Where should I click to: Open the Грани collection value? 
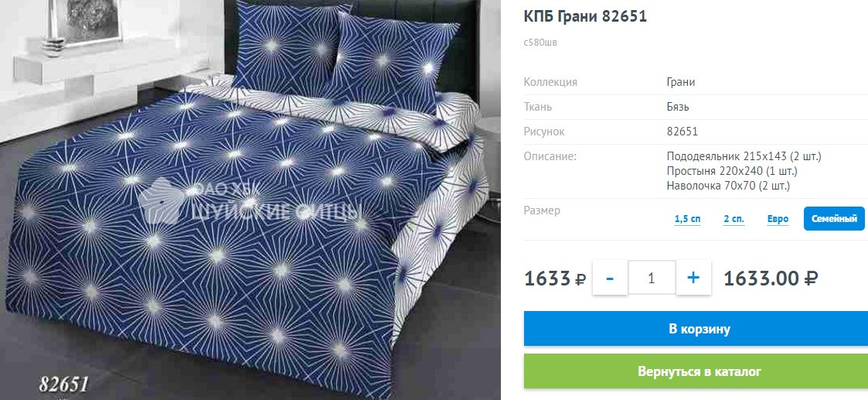click(680, 82)
